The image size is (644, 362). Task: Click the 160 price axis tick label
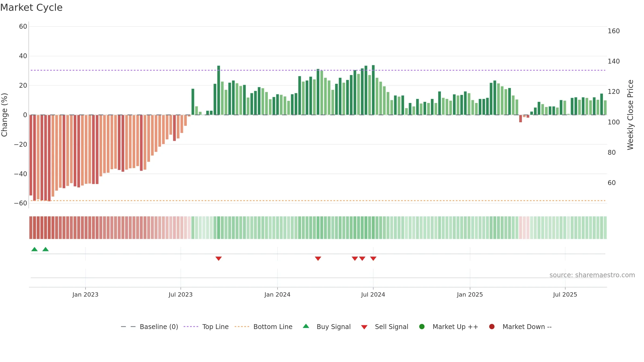pos(614,31)
